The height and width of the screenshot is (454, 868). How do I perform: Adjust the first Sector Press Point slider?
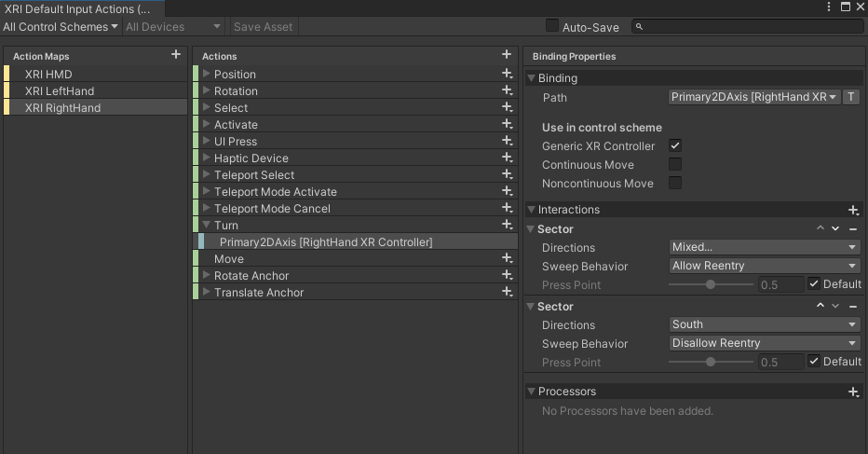(x=711, y=285)
